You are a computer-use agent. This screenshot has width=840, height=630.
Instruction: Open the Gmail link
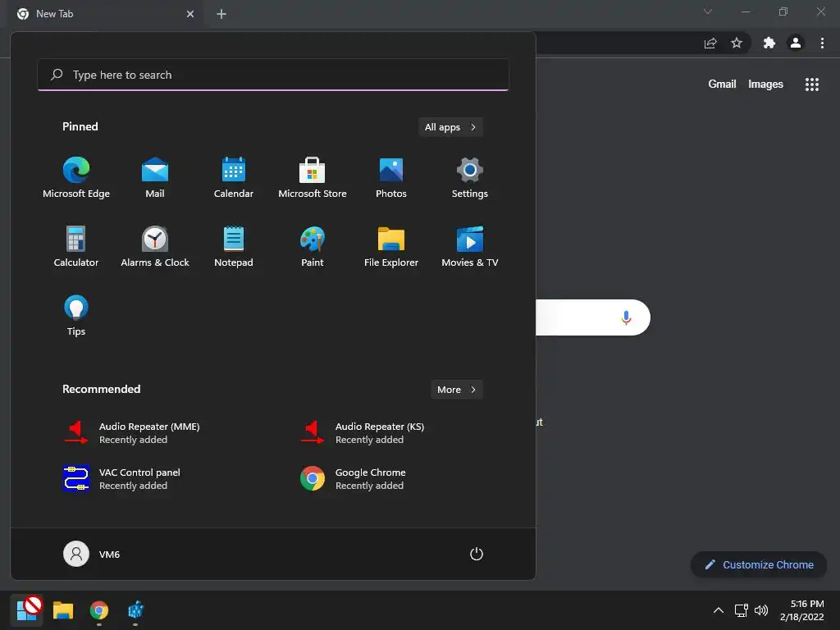[x=722, y=84]
